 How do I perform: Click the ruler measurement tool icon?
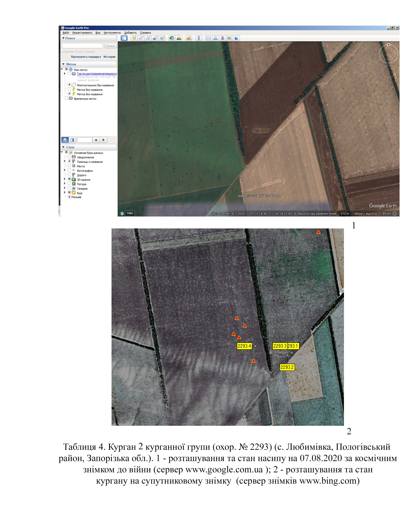pyautogui.click(x=199, y=38)
